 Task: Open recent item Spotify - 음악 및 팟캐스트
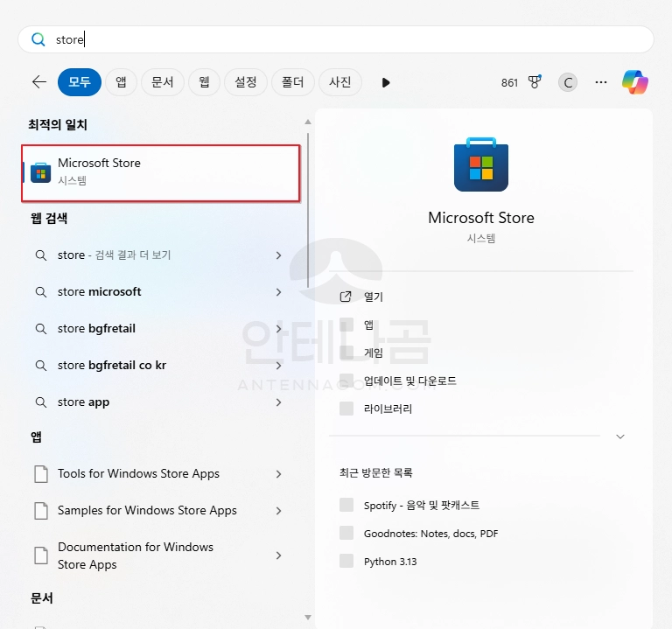(x=421, y=505)
